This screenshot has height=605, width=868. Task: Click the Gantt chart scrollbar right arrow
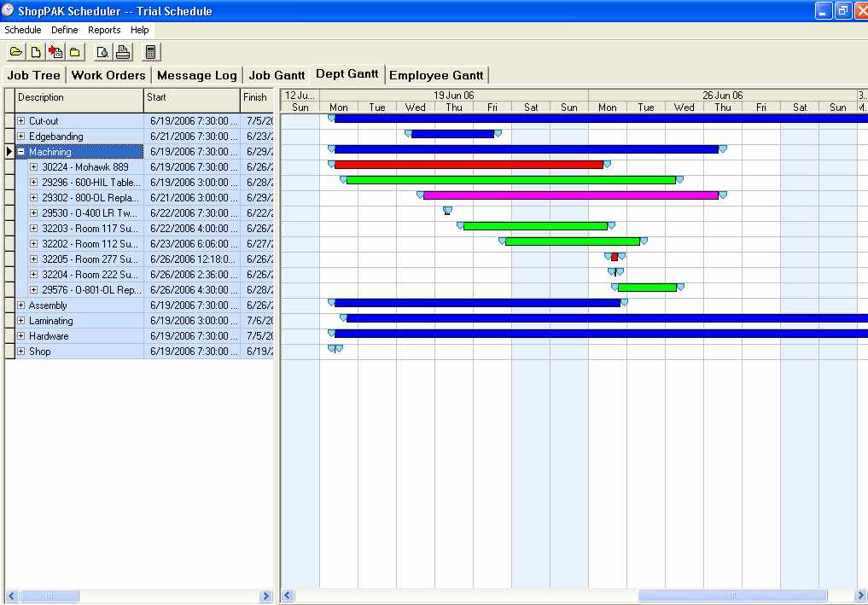tap(861, 596)
